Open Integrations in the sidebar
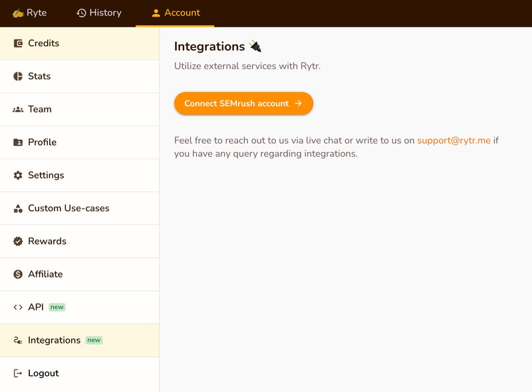 pos(55,340)
